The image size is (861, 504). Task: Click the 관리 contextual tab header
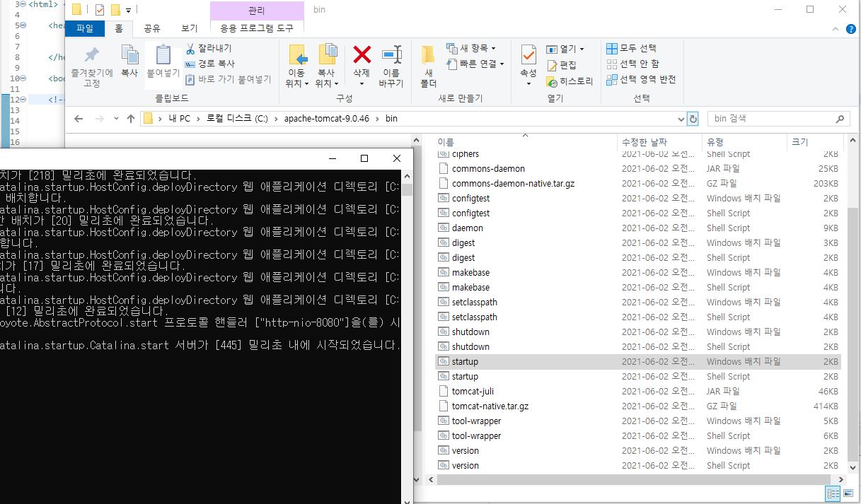click(257, 11)
